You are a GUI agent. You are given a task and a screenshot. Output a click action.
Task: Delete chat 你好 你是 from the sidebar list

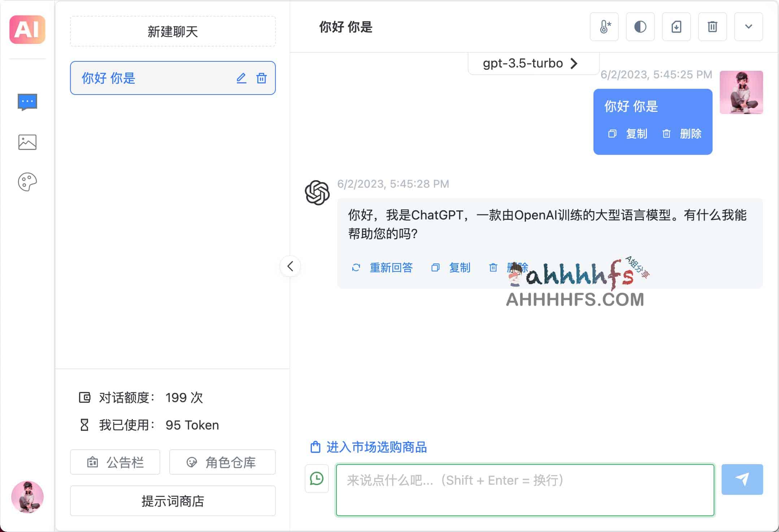(x=261, y=78)
